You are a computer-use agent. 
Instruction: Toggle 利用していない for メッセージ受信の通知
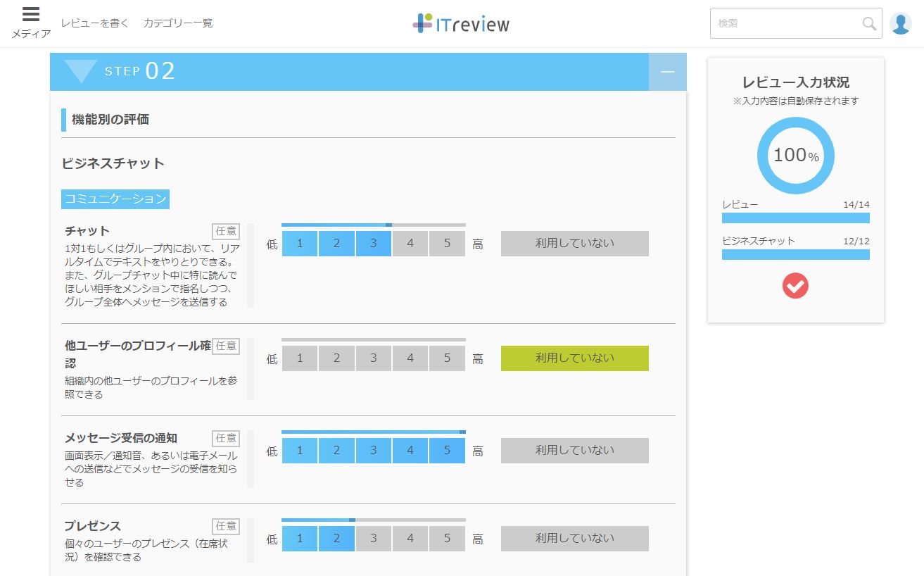click(574, 450)
